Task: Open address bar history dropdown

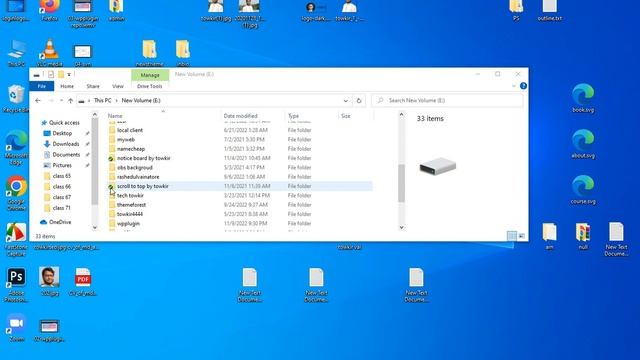Action: coord(346,100)
